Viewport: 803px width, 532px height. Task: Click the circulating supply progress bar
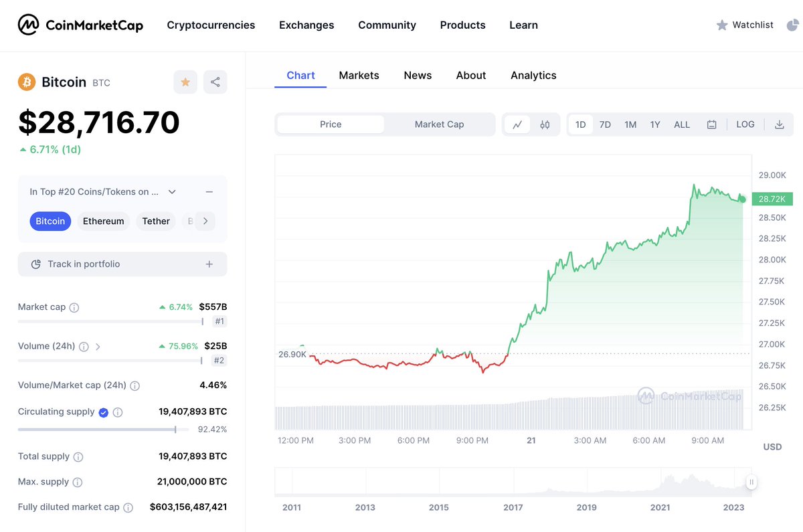point(104,430)
